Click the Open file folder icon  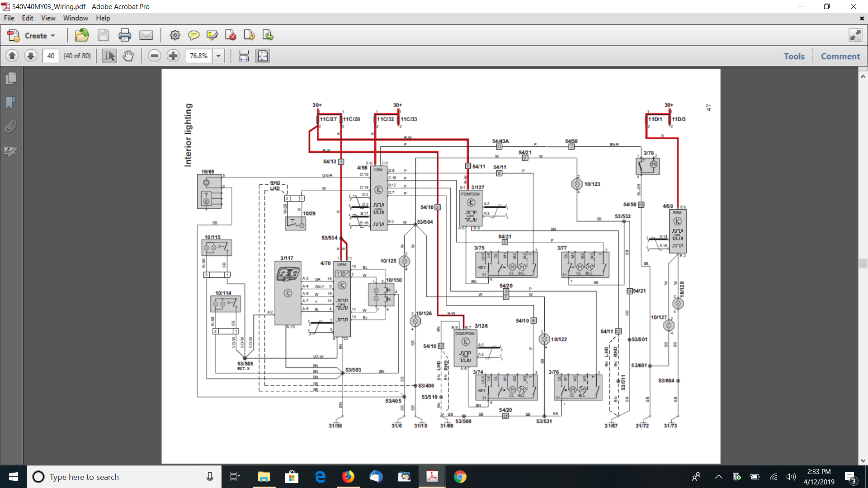82,35
